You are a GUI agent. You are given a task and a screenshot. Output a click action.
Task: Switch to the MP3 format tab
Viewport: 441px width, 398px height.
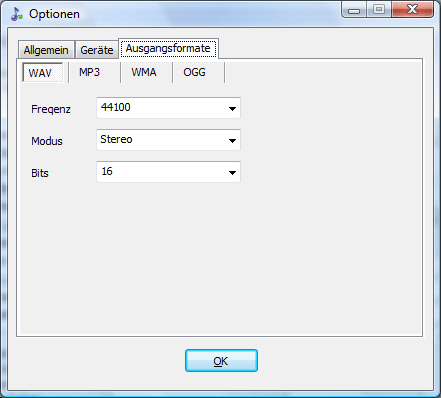pos(89,72)
